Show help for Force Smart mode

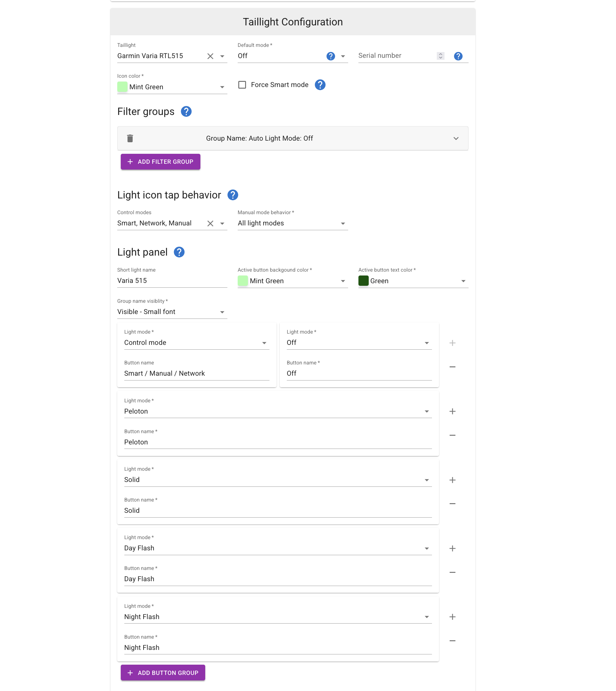tap(320, 85)
